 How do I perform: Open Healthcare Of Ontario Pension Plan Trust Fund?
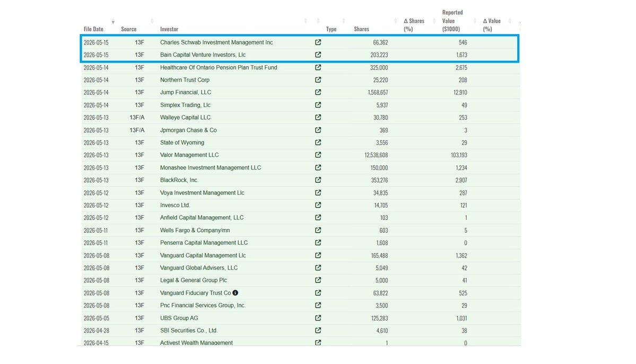pos(219,67)
